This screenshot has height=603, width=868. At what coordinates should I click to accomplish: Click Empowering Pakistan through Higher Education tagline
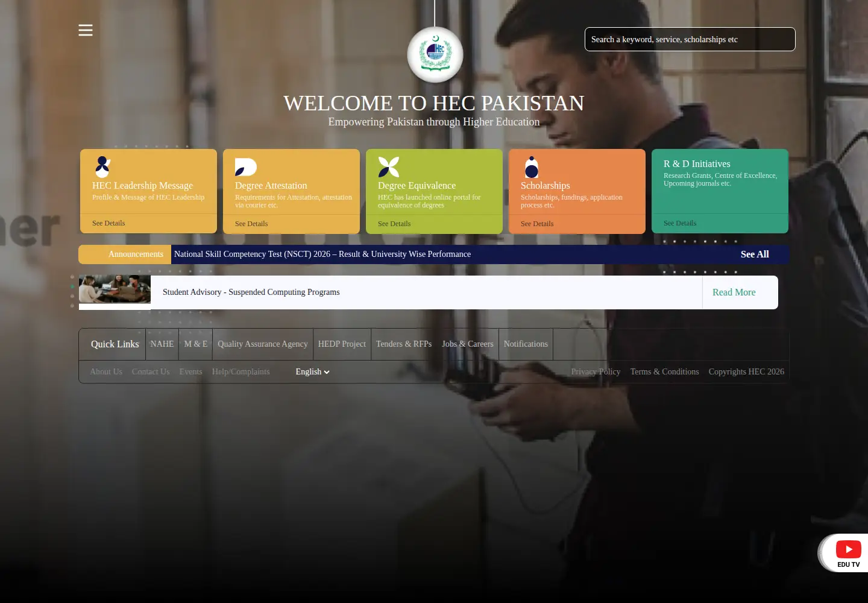click(434, 122)
